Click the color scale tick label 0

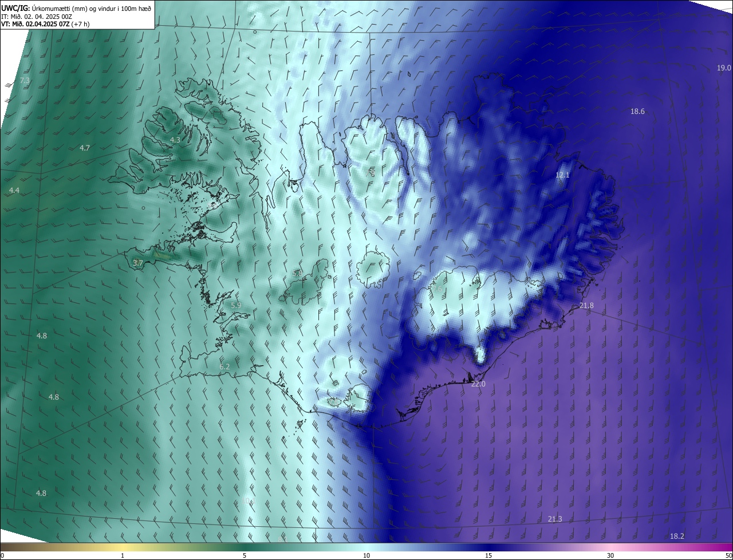point(2,555)
